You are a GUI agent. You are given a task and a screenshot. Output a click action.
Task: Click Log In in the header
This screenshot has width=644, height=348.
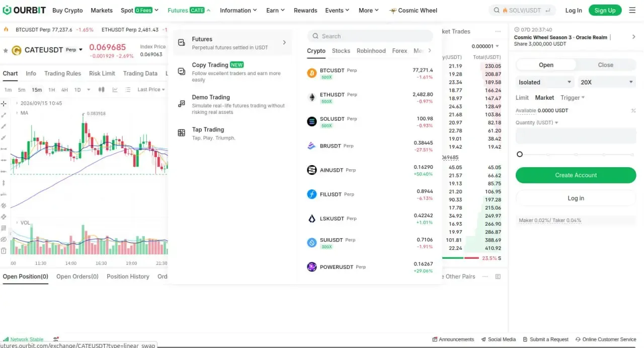574,10
